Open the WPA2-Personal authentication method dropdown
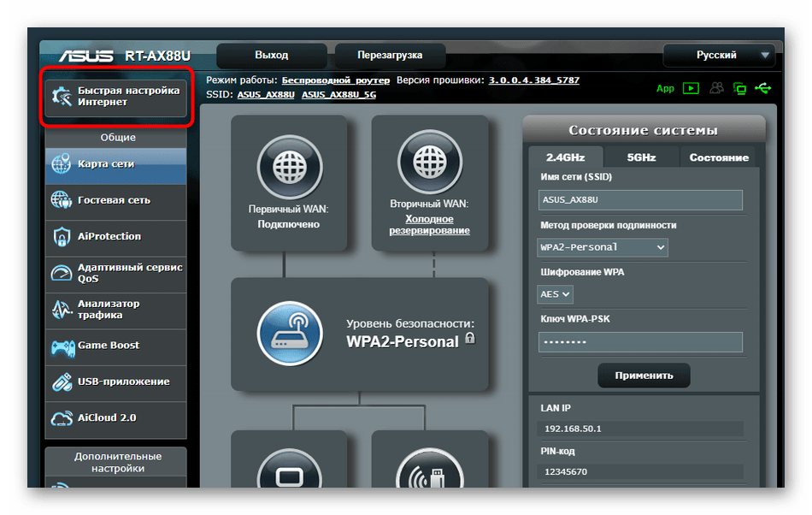The height and width of the screenshot is (515, 812). [x=603, y=247]
